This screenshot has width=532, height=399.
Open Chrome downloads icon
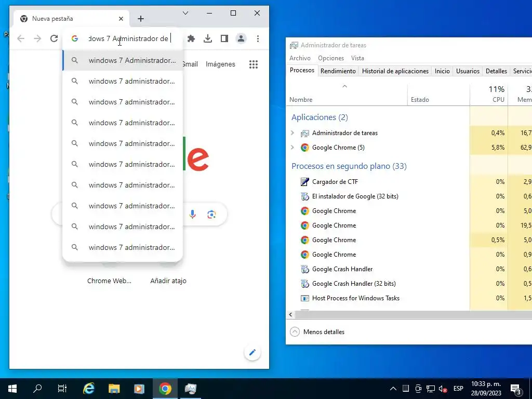pos(208,38)
